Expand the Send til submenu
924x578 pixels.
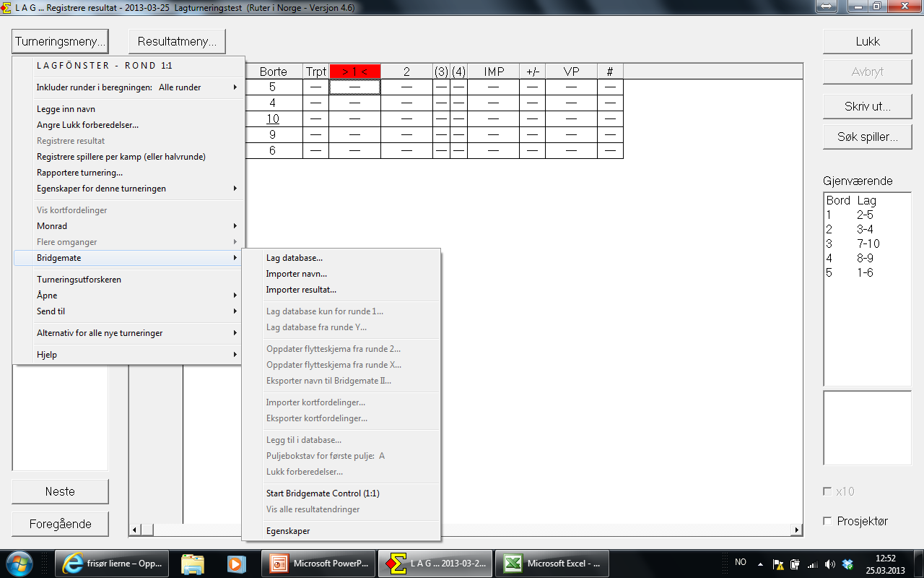pos(128,311)
